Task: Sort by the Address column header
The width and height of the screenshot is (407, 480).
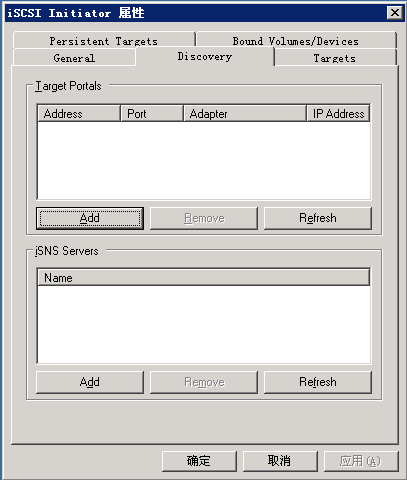Action: click(x=79, y=114)
